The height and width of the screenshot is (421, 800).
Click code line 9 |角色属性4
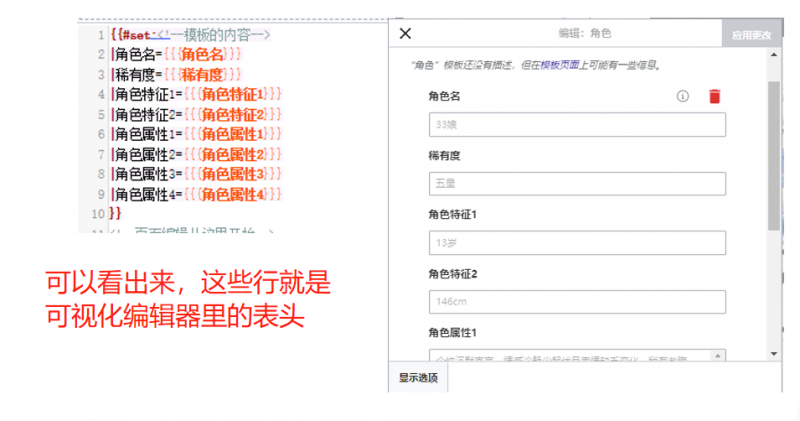pos(196,194)
